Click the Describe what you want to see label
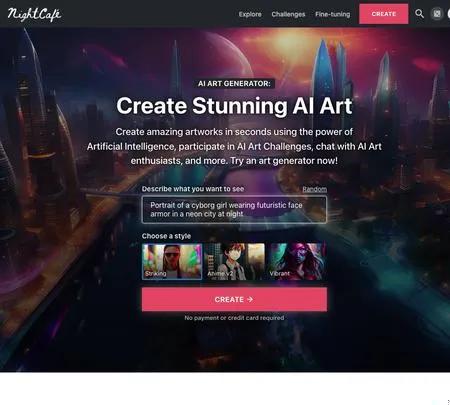The width and height of the screenshot is (450, 405). point(193,189)
